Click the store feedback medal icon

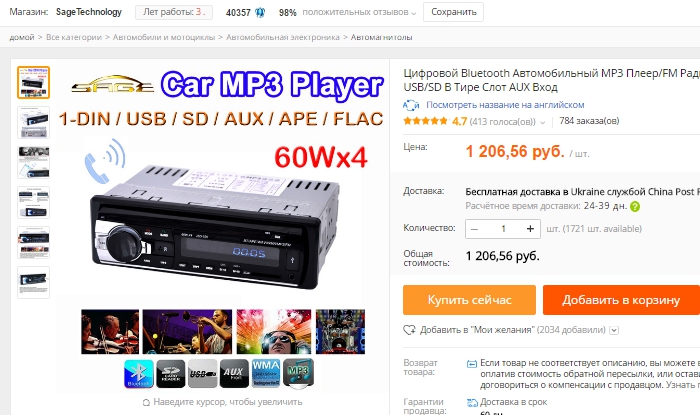pos(260,12)
